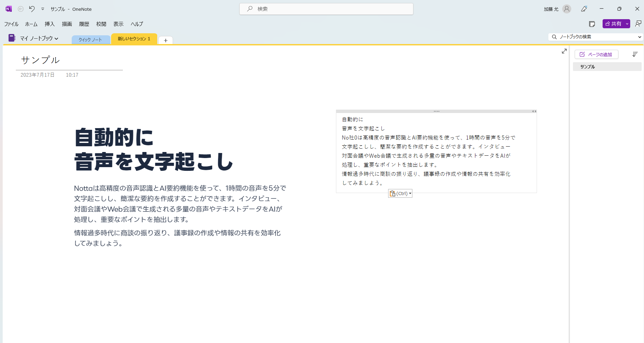Click the OneNote app logo icon
This screenshot has width=644, height=343.
9,9
